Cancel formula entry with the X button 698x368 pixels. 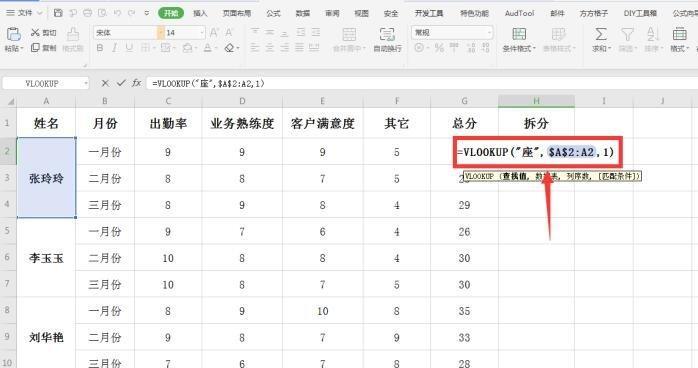(x=105, y=83)
